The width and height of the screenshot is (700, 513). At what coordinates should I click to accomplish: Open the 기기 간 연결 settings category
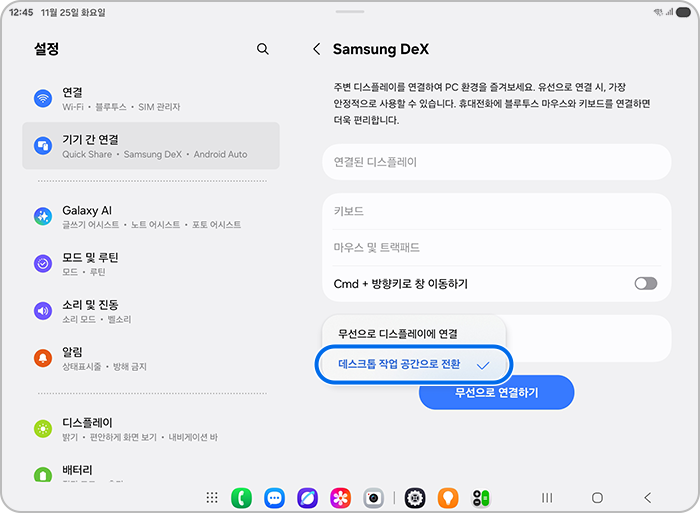tap(151, 146)
